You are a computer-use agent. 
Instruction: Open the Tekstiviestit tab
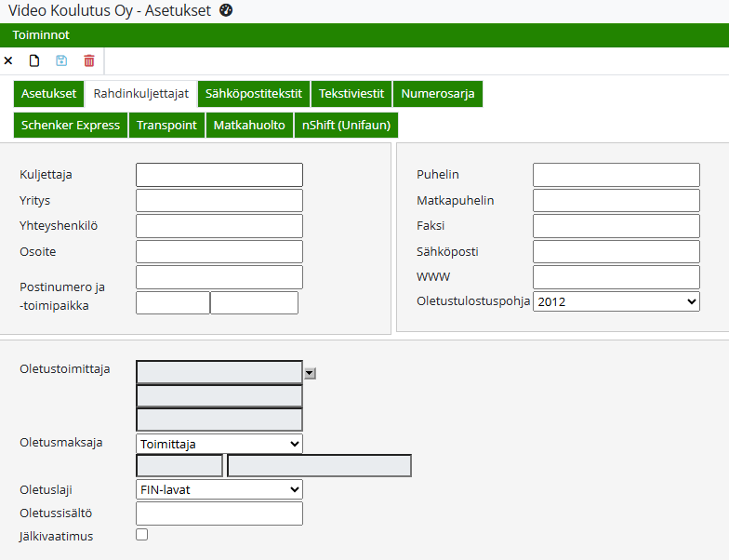click(351, 94)
